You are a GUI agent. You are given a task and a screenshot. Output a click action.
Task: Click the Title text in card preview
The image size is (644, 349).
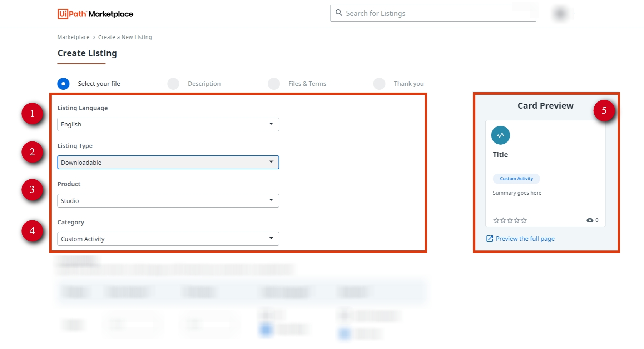pyautogui.click(x=500, y=155)
